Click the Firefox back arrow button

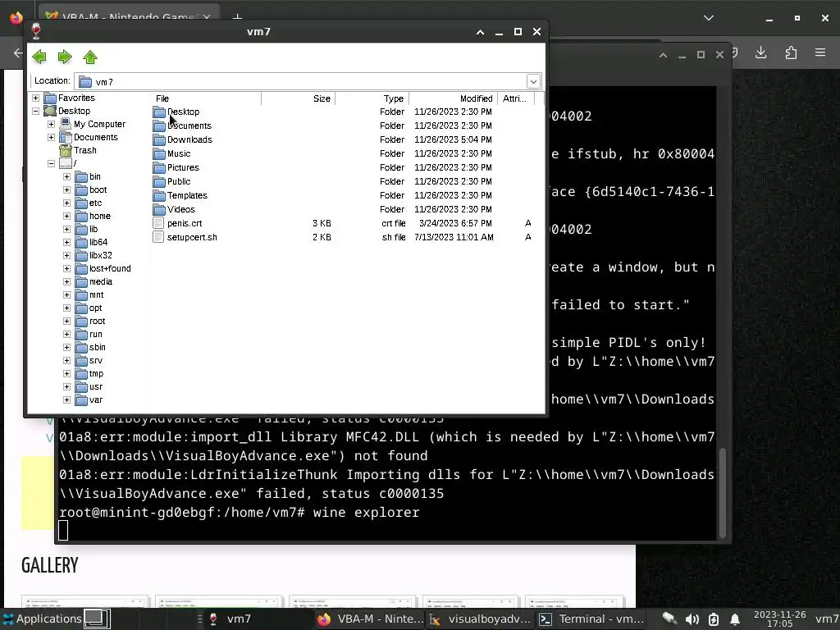pos(18,53)
